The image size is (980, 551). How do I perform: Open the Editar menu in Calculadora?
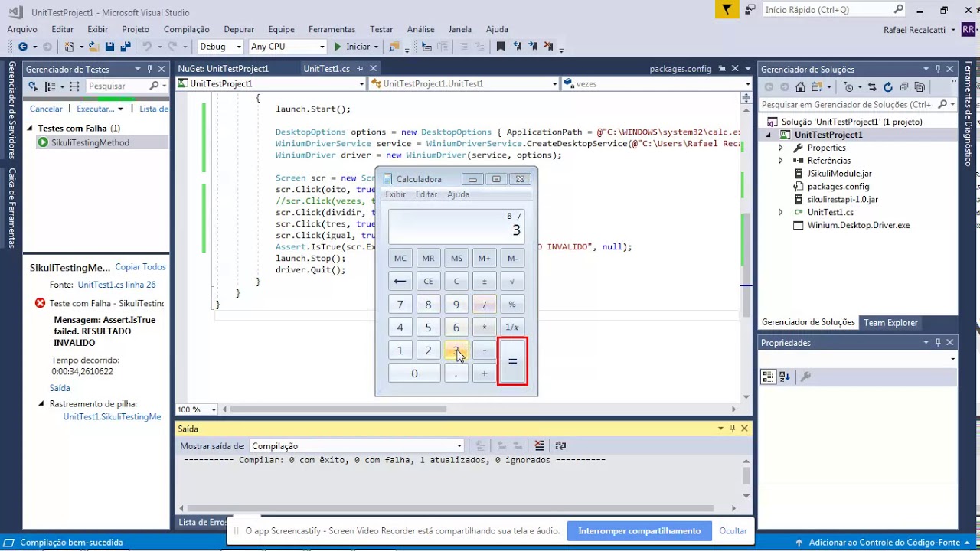point(426,194)
